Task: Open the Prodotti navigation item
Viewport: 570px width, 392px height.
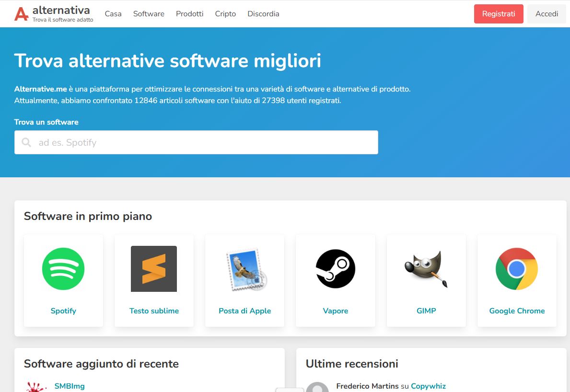Action: point(190,14)
